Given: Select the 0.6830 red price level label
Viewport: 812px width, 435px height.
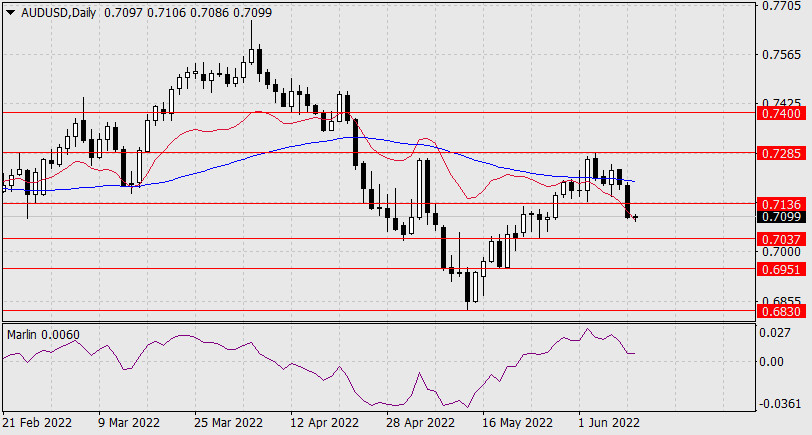Looking at the screenshot, I should click(x=781, y=311).
